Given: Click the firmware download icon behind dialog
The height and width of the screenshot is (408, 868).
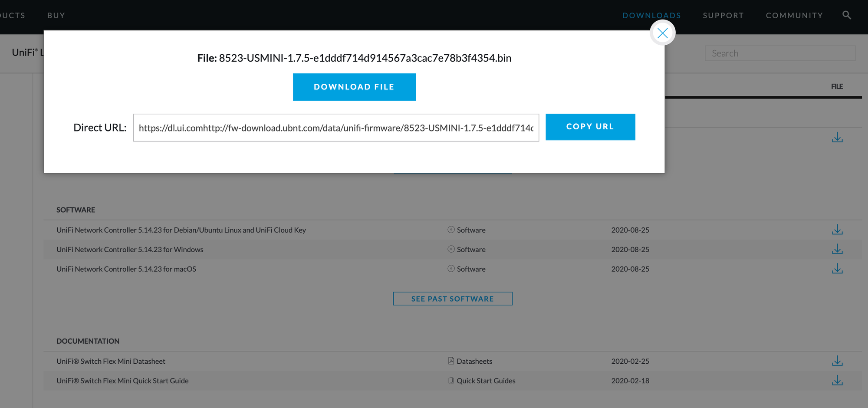Looking at the screenshot, I should point(837,138).
